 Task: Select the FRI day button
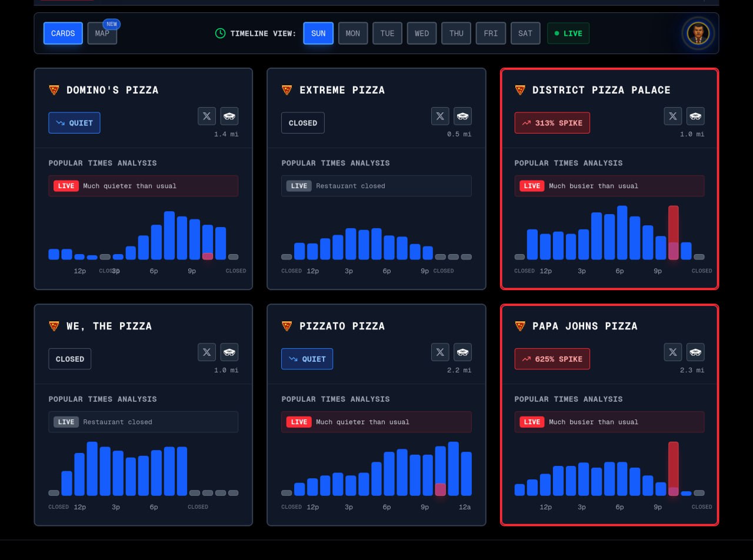(x=491, y=34)
